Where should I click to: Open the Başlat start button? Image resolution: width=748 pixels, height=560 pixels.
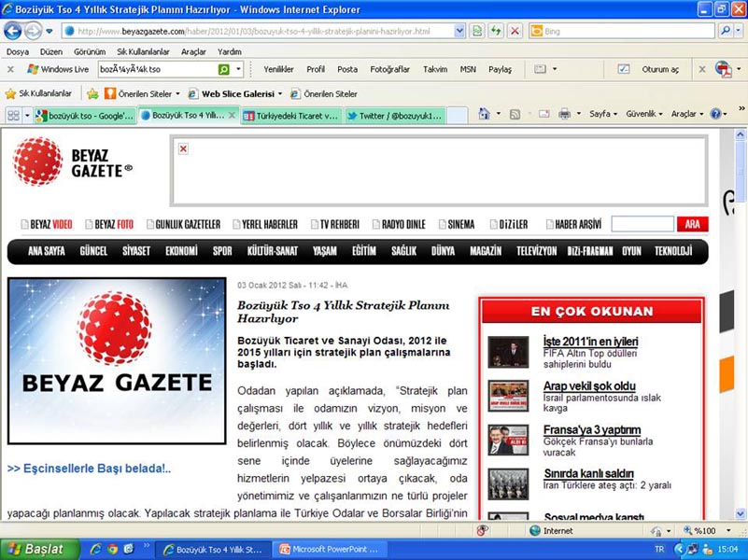pos(40,549)
